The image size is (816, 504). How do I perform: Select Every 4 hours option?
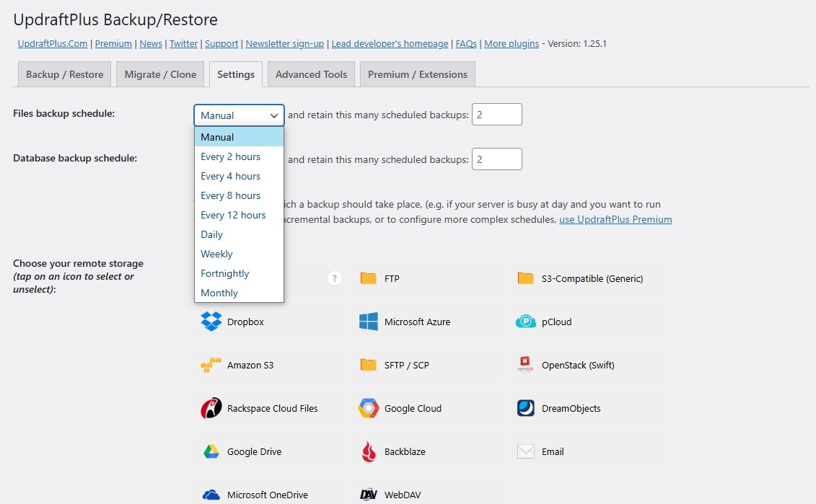pyautogui.click(x=239, y=176)
